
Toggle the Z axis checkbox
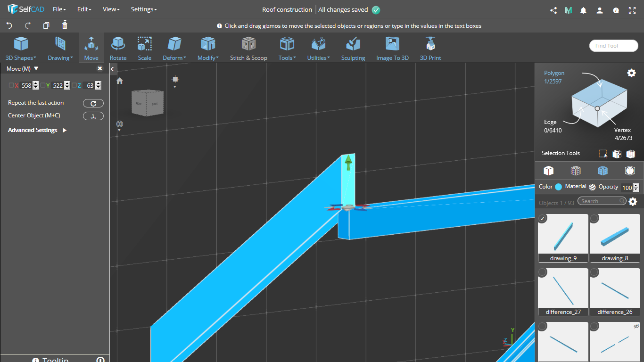(74, 85)
